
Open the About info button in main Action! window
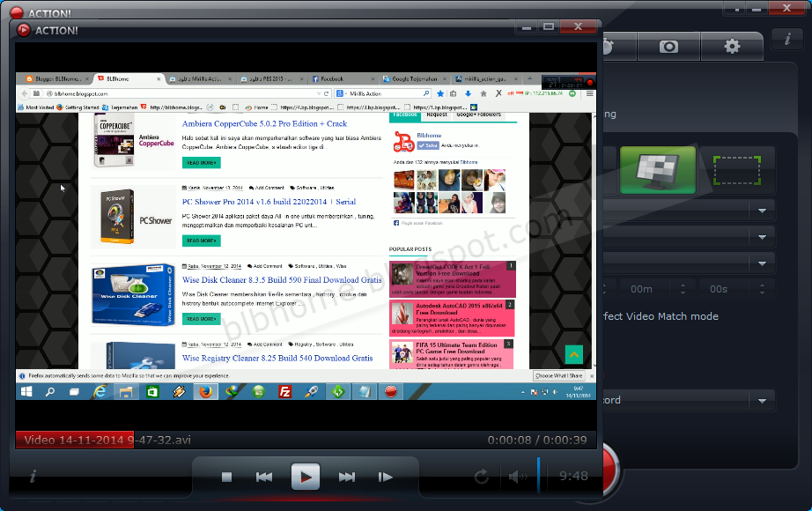coord(787,39)
